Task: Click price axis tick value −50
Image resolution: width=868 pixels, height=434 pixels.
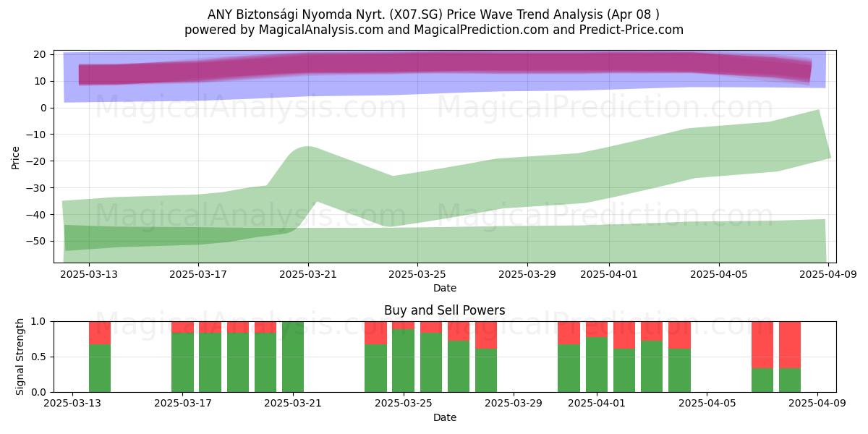Action: point(36,241)
